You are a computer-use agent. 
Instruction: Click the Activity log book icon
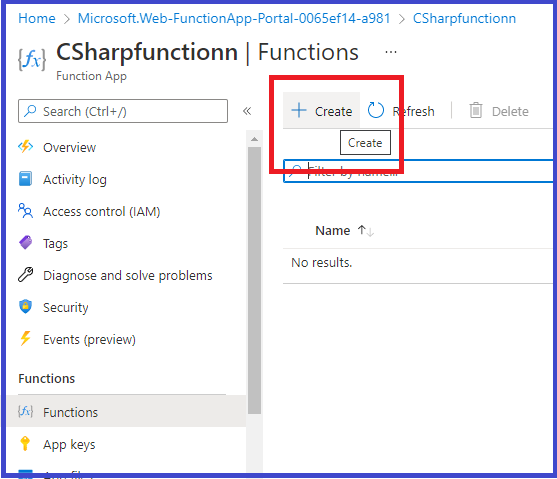pyautogui.click(x=25, y=179)
